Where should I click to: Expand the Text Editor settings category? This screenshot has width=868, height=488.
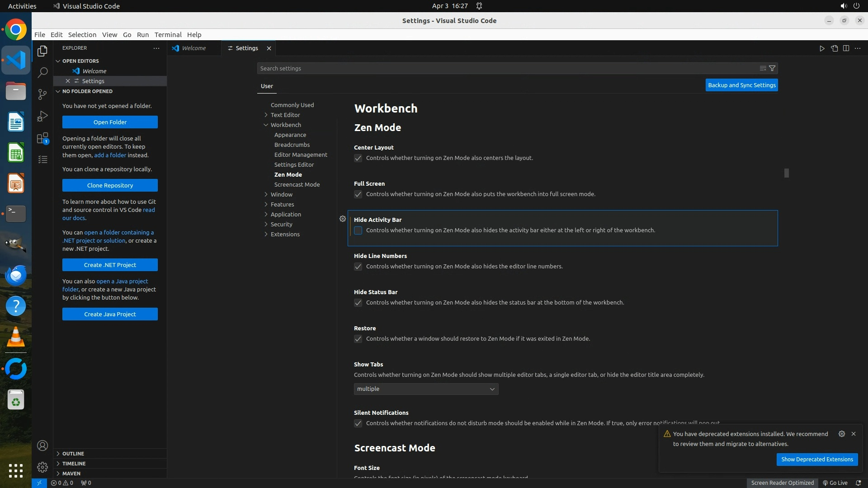pos(285,115)
